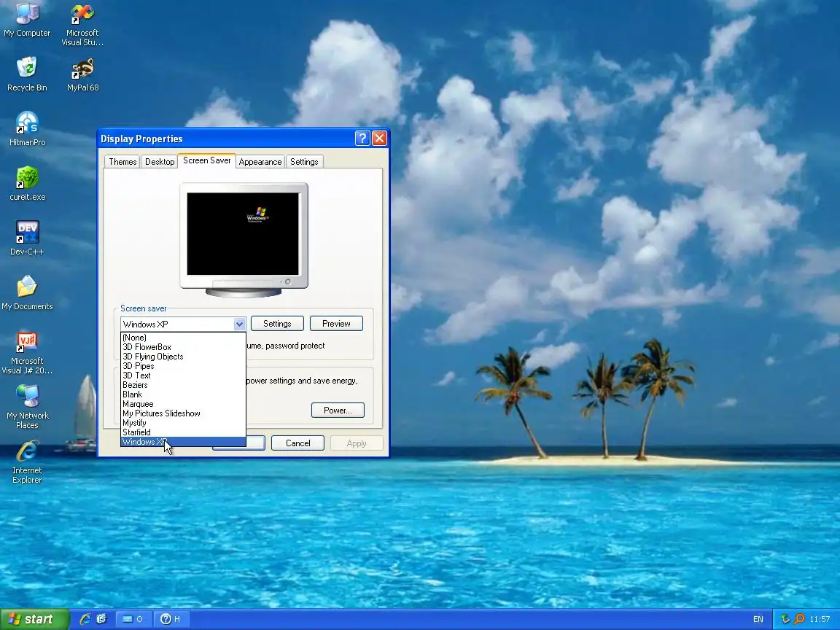Launch Internet Explorer from Quick Launch
The image size is (840, 630).
click(x=85, y=619)
